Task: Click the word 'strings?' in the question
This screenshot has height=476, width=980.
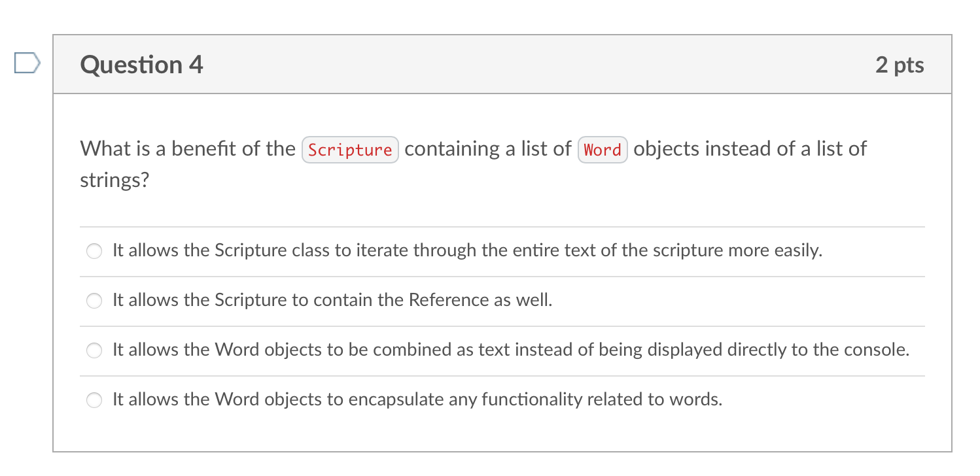Action: coord(114,179)
